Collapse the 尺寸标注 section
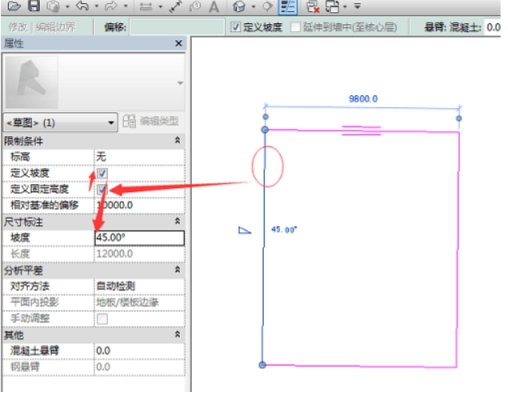 (178, 221)
